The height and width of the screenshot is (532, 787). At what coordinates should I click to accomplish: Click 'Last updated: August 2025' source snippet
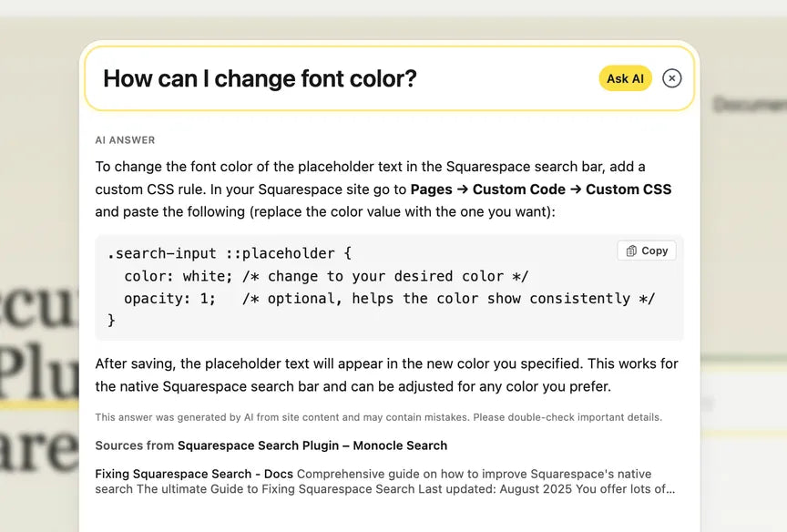click(x=495, y=489)
